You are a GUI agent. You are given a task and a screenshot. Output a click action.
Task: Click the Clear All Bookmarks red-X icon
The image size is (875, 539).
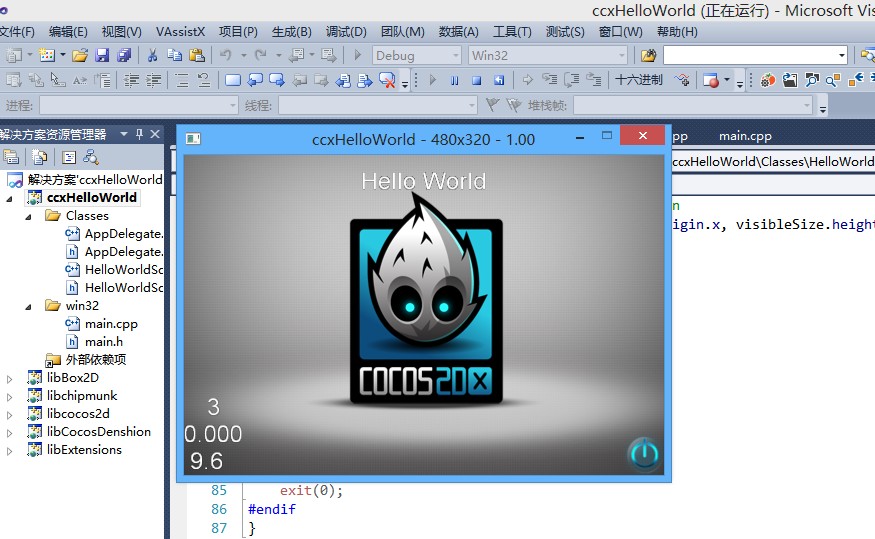pos(387,80)
